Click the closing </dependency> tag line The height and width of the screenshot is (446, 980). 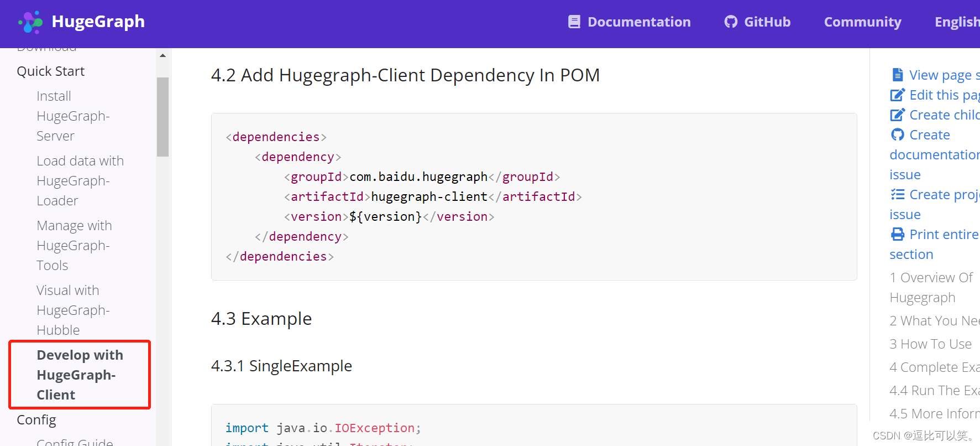click(x=301, y=236)
